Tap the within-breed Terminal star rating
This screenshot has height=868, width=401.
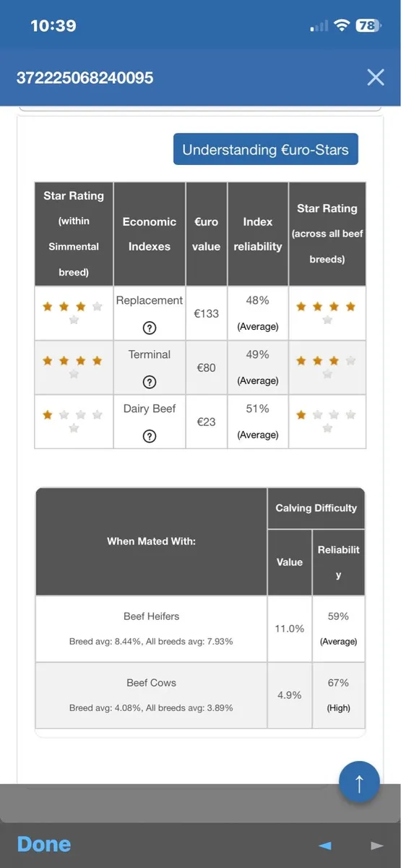pos(74,367)
